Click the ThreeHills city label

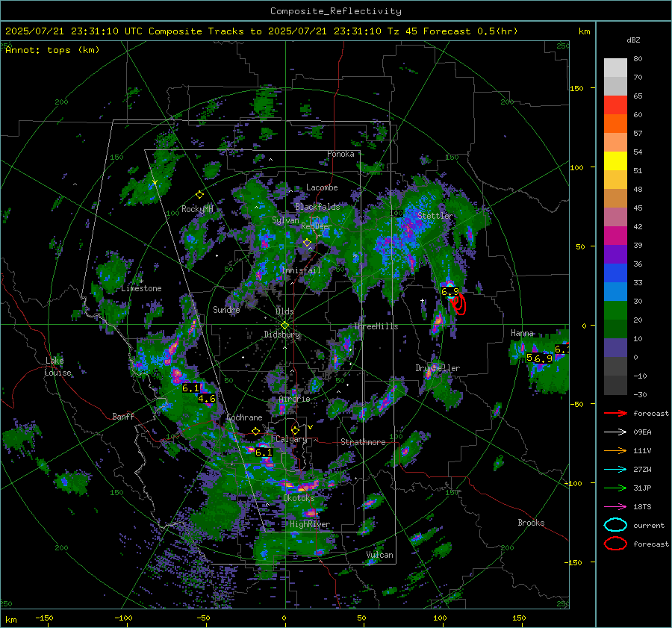click(x=376, y=326)
